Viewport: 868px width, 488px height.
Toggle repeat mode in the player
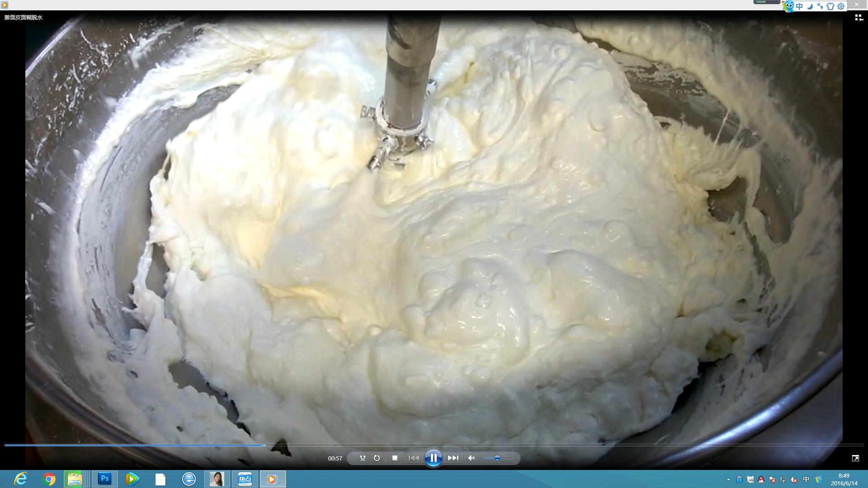point(377,458)
